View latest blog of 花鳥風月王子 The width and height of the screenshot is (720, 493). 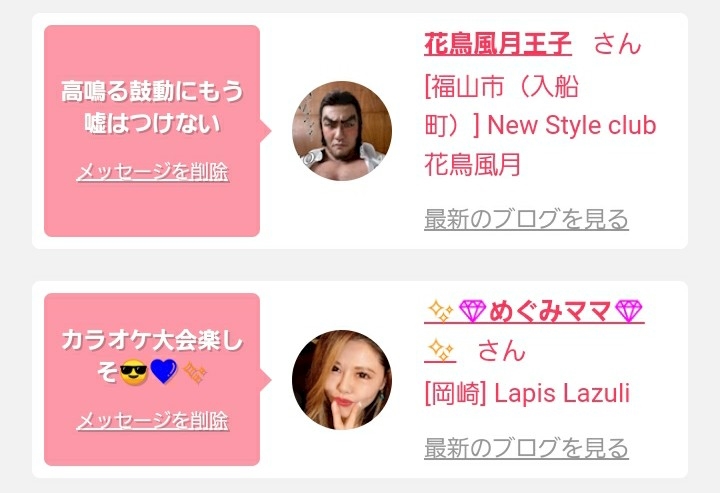pyautogui.click(x=526, y=219)
